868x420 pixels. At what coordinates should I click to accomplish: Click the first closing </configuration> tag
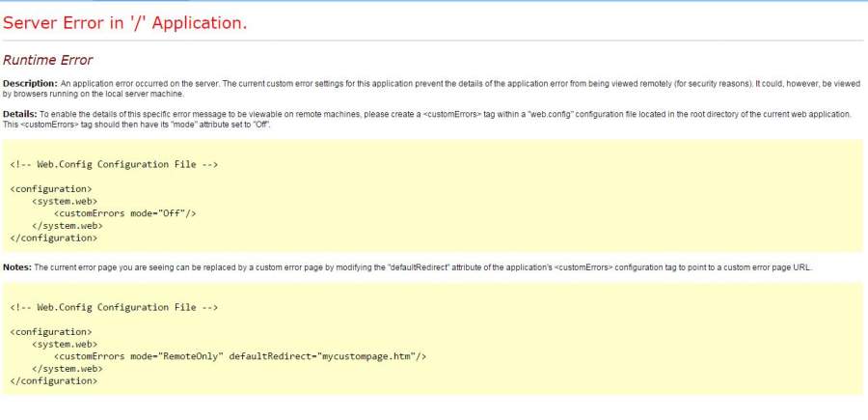tap(54, 238)
